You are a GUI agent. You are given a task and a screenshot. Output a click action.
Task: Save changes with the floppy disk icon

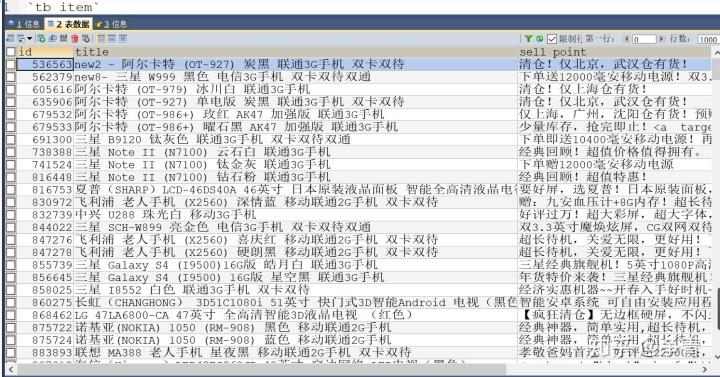[x=63, y=39]
